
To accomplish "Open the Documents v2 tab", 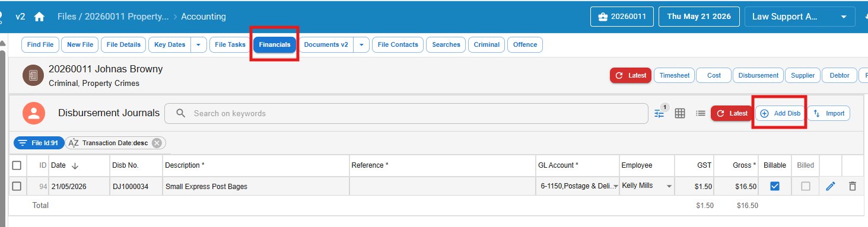I will point(326,44).
